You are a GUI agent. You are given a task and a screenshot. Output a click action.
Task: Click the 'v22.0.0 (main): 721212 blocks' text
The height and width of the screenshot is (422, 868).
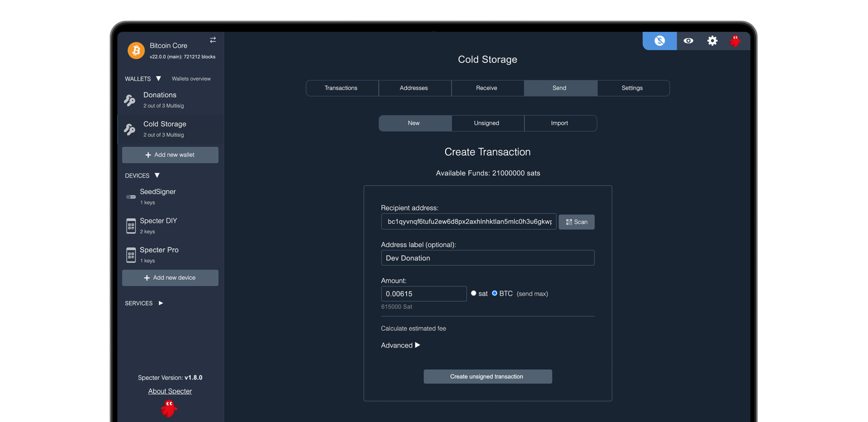[182, 57]
